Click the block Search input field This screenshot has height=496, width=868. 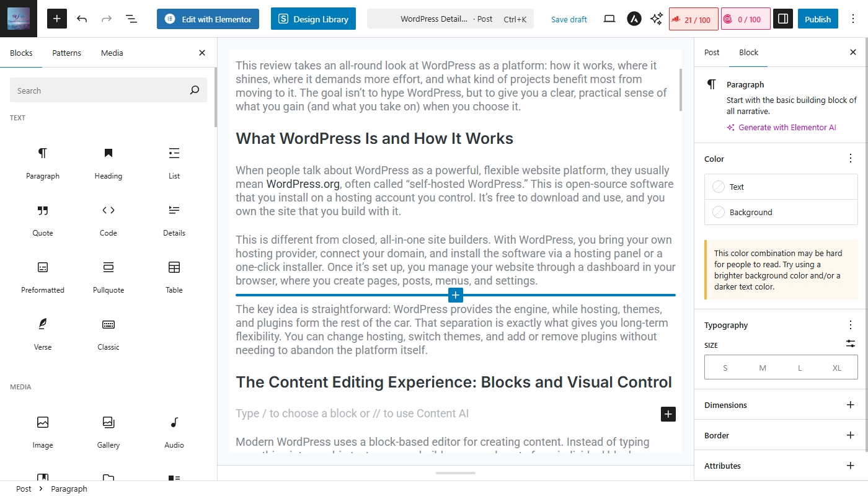click(99, 91)
